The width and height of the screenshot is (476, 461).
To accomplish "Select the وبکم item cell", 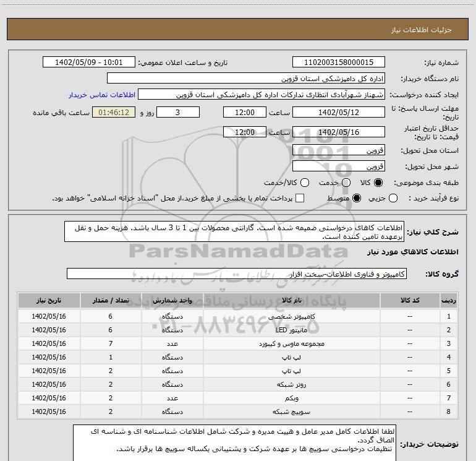I will 291,398.
